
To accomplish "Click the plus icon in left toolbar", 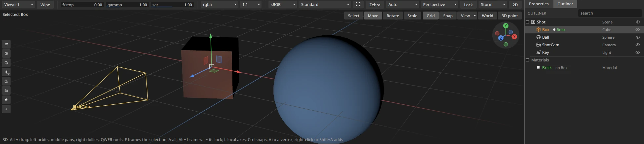I will [6, 109].
